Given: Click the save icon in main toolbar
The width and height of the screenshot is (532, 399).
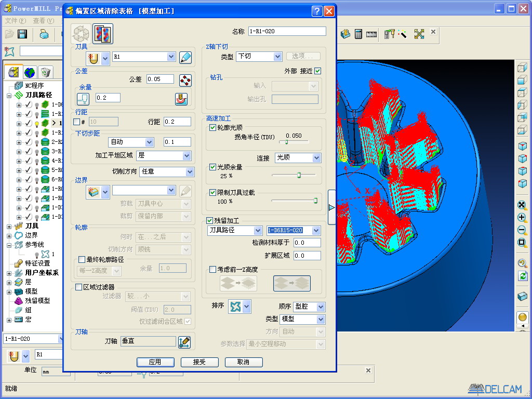Looking at the screenshot, I should (x=23, y=34).
